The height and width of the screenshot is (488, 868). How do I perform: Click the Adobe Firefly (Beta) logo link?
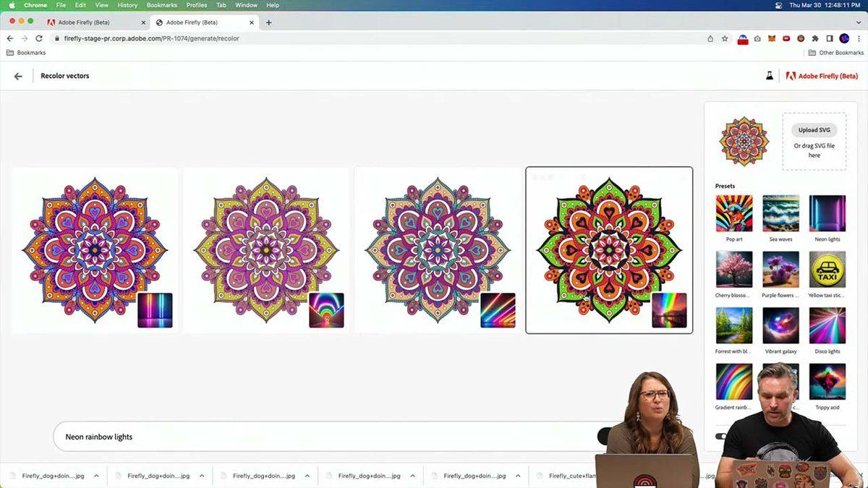(x=822, y=76)
